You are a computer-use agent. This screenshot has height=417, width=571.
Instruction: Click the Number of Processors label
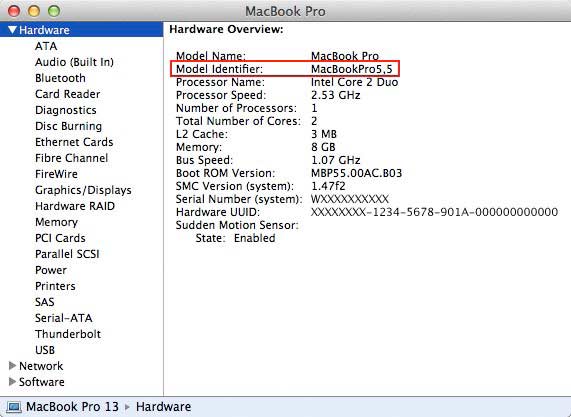236,108
